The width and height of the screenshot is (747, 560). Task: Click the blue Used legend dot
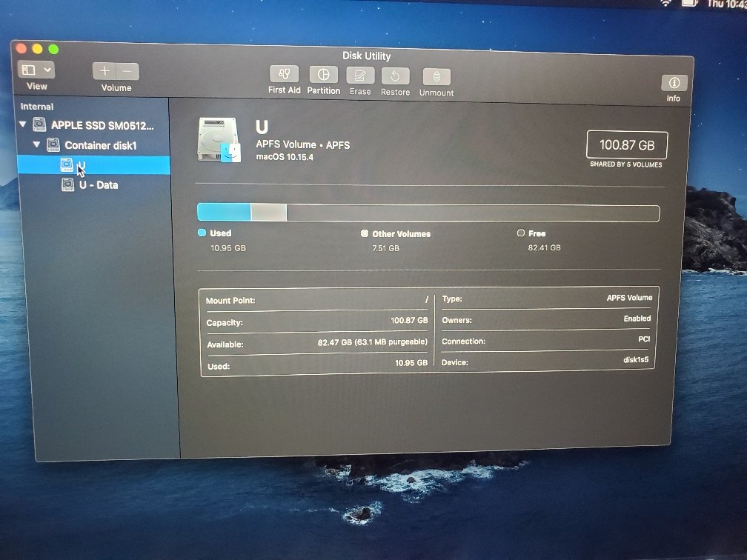202,233
